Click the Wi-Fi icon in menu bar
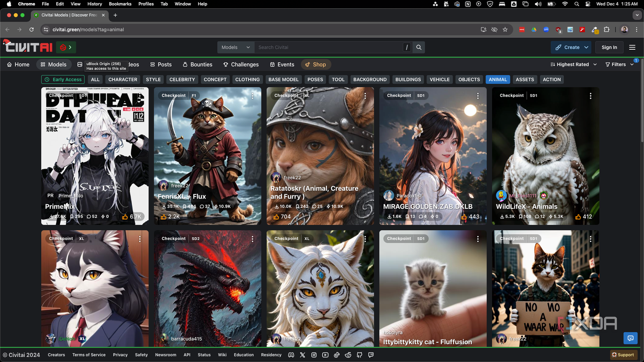This screenshot has width=644, height=362. (x=565, y=4)
